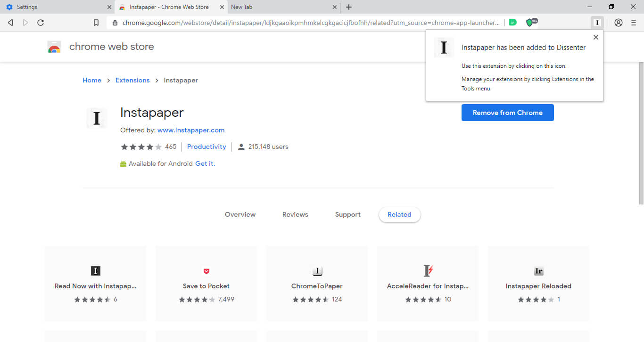This screenshot has height=342, width=644.
Task: Select the Instapaper - Chrome Web Store tab
Action: pyautogui.click(x=171, y=7)
